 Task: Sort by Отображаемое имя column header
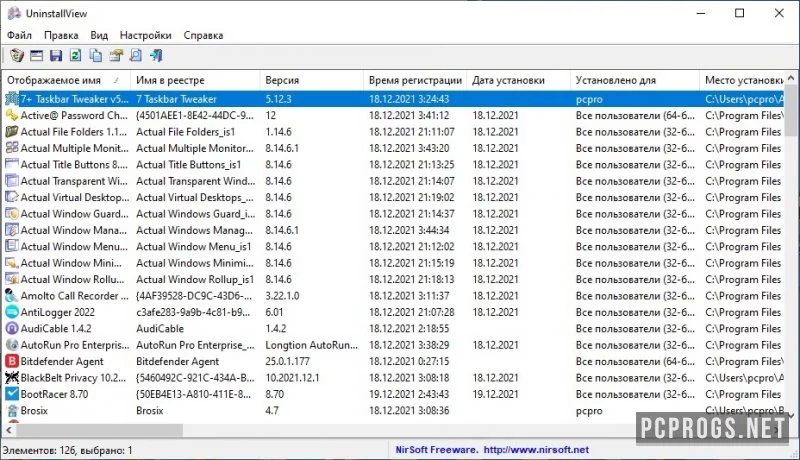coord(66,80)
